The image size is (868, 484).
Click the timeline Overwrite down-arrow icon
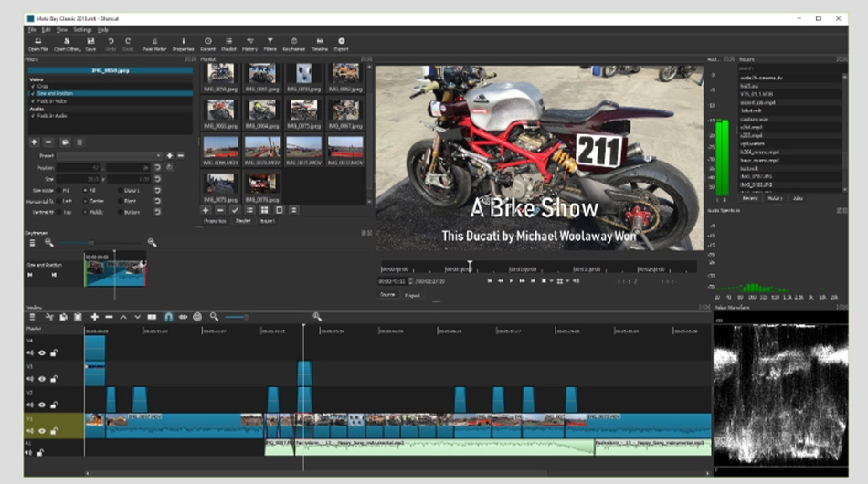coord(138,317)
